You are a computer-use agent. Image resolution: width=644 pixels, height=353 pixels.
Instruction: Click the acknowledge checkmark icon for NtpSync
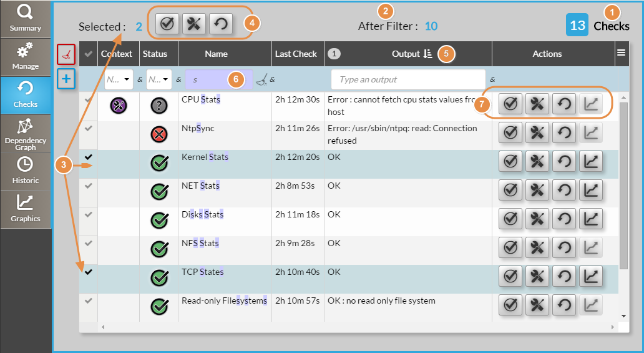click(x=511, y=133)
